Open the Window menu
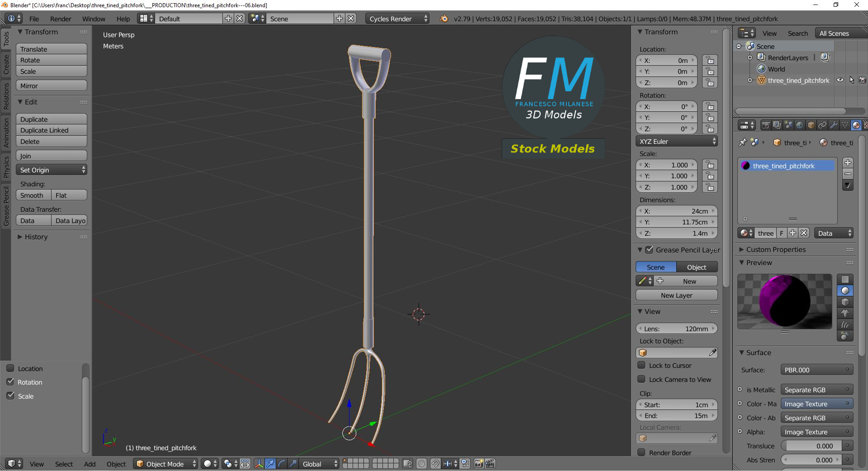 point(94,19)
